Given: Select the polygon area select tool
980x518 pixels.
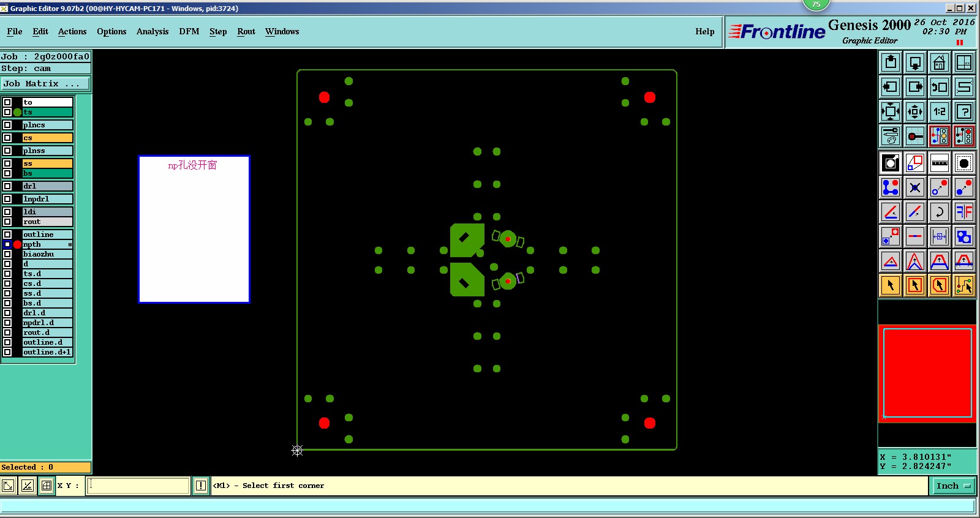Looking at the screenshot, I should coord(940,285).
